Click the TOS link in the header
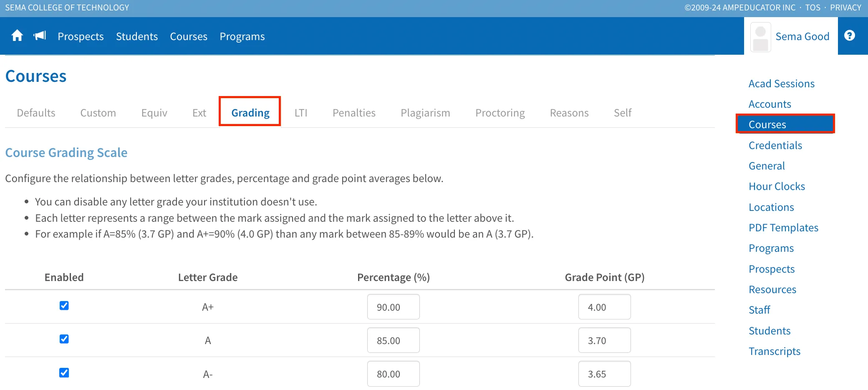868x390 pixels. tap(812, 8)
